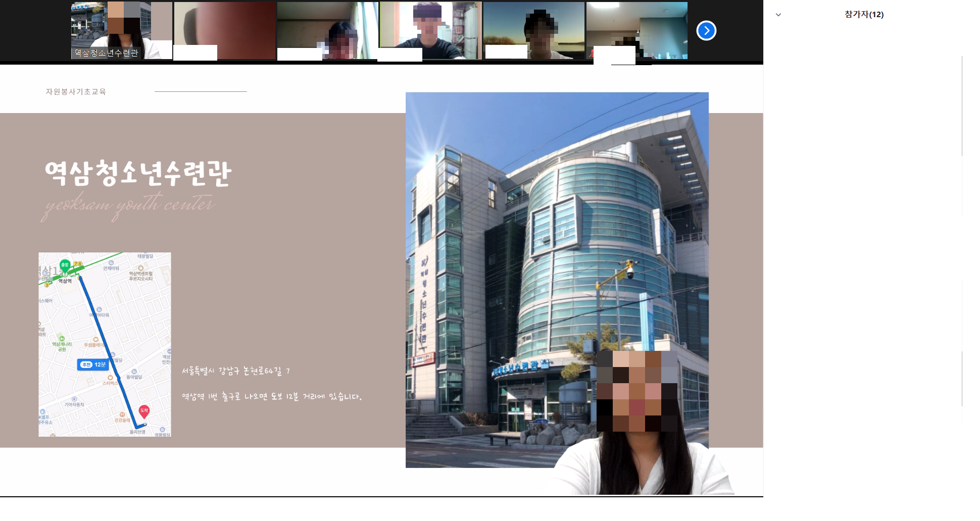This screenshot has height=521, width=980.
Task: Click the 역삼청소년수련관 slide title
Action: click(x=138, y=173)
